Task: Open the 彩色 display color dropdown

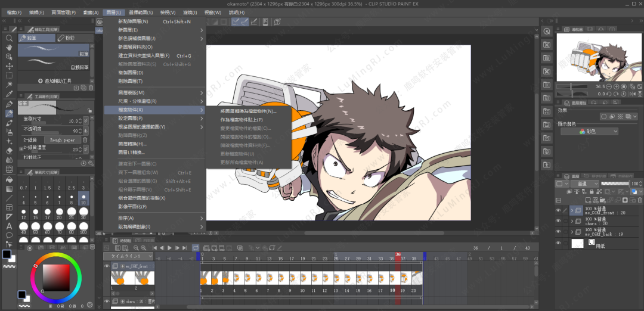Action: 589,132
